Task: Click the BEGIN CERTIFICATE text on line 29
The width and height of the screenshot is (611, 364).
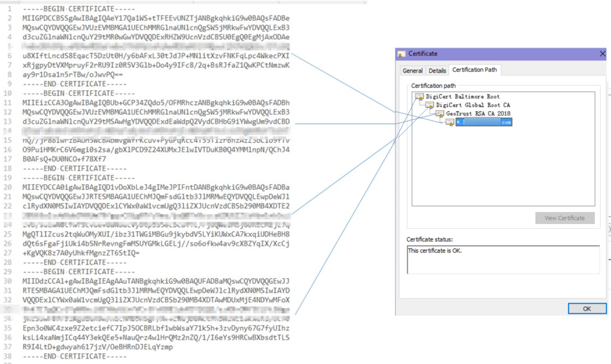Action: coord(79,272)
